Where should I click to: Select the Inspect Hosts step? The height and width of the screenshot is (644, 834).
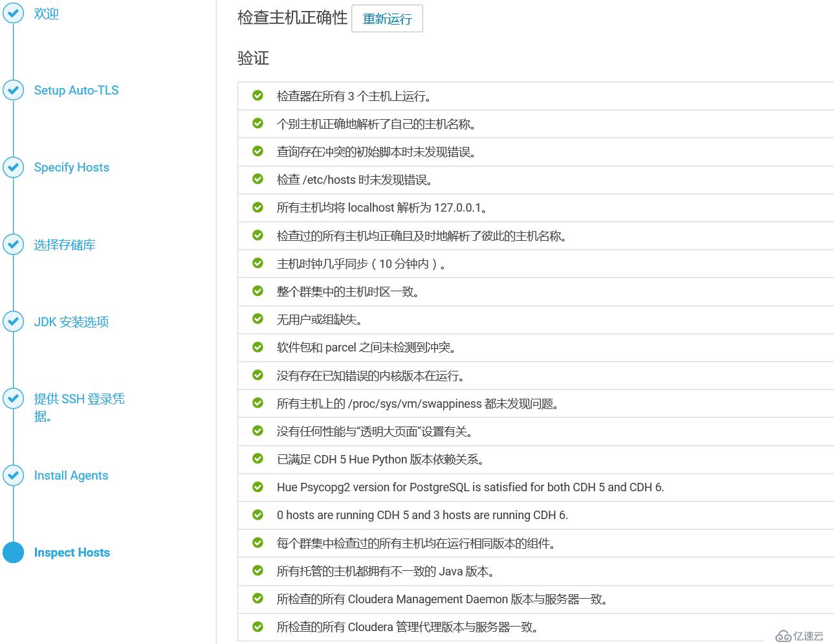[72, 553]
